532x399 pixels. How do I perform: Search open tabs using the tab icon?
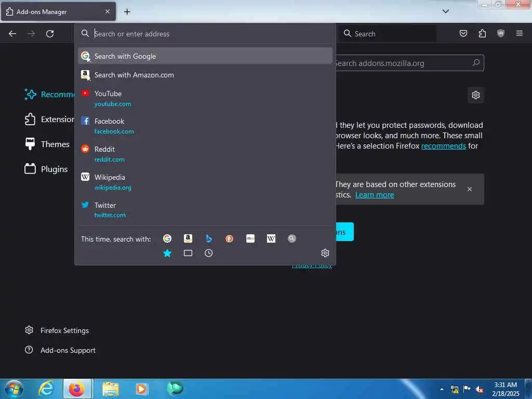(188, 253)
